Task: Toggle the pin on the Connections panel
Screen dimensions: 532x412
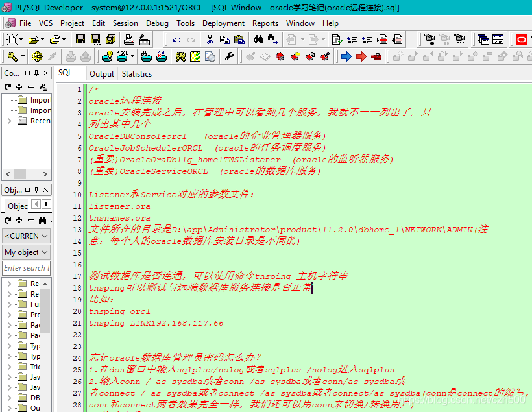Action: [x=36, y=73]
